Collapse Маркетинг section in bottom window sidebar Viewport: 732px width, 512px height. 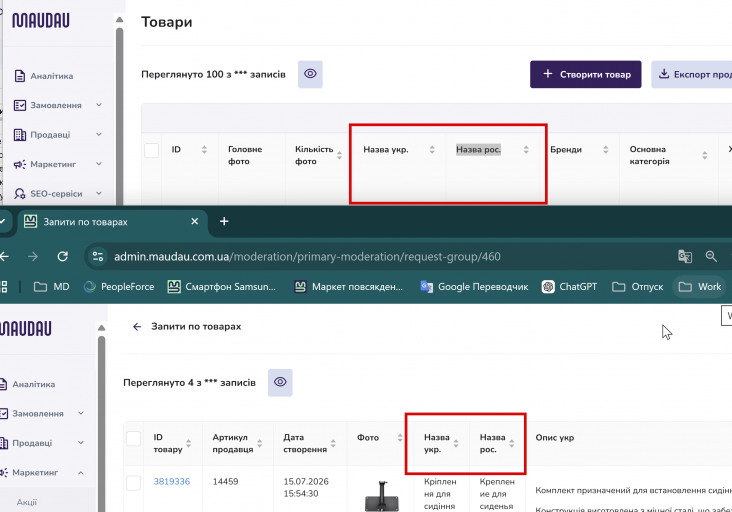click(81, 473)
